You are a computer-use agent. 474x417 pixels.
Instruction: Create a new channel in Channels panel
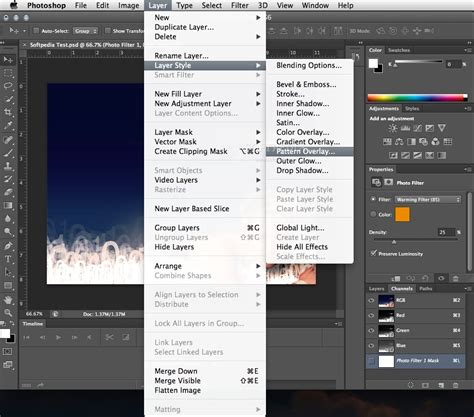click(441, 385)
